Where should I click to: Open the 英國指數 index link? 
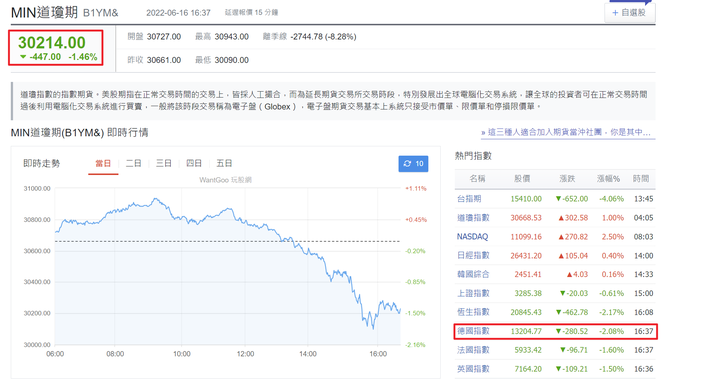[473, 369]
